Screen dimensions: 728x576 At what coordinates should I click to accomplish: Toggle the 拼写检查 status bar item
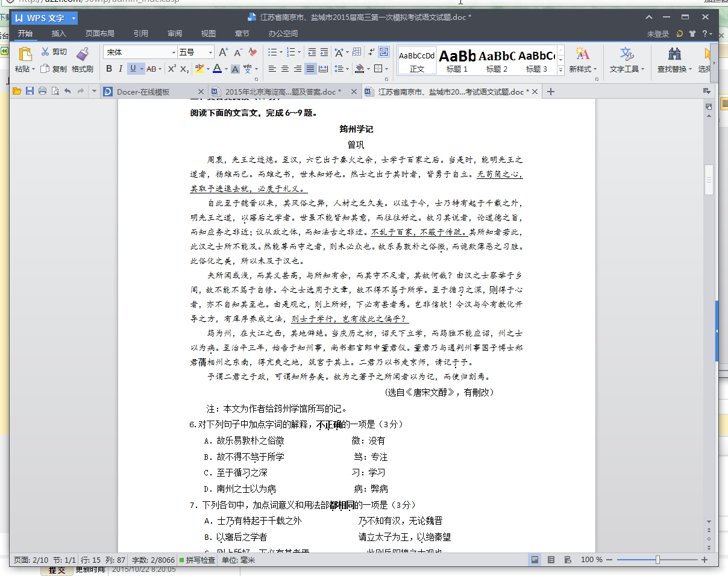tap(197, 560)
